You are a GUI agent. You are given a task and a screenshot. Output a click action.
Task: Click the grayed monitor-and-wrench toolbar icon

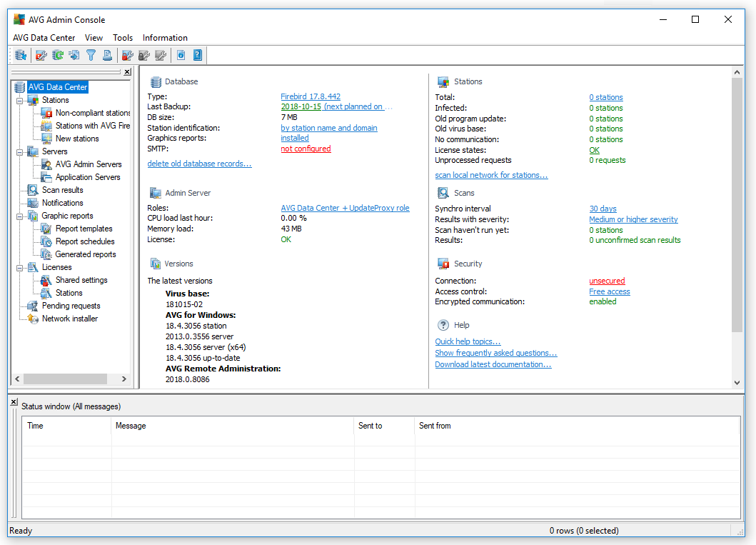pos(161,56)
